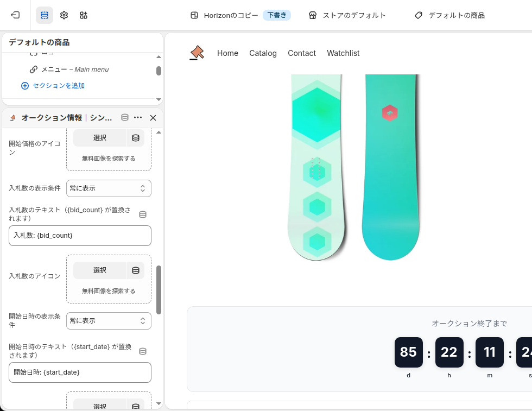Open Horizonのコピー theme name menu

(231, 15)
